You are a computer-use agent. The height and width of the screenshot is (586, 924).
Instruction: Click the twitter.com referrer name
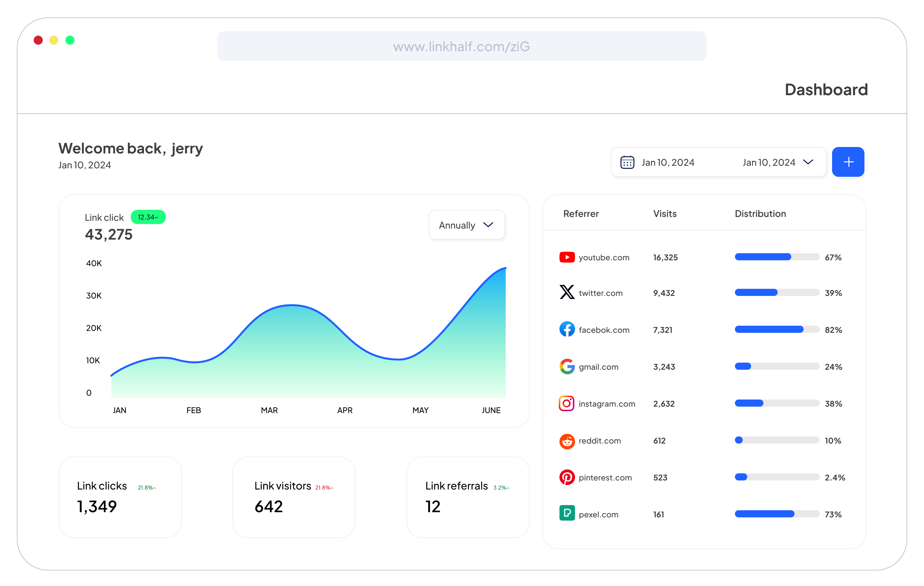(601, 293)
